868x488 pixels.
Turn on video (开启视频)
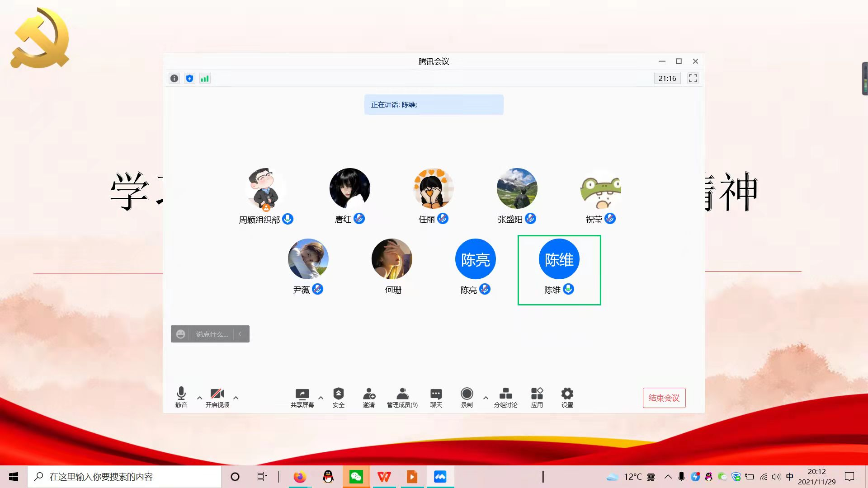click(217, 397)
